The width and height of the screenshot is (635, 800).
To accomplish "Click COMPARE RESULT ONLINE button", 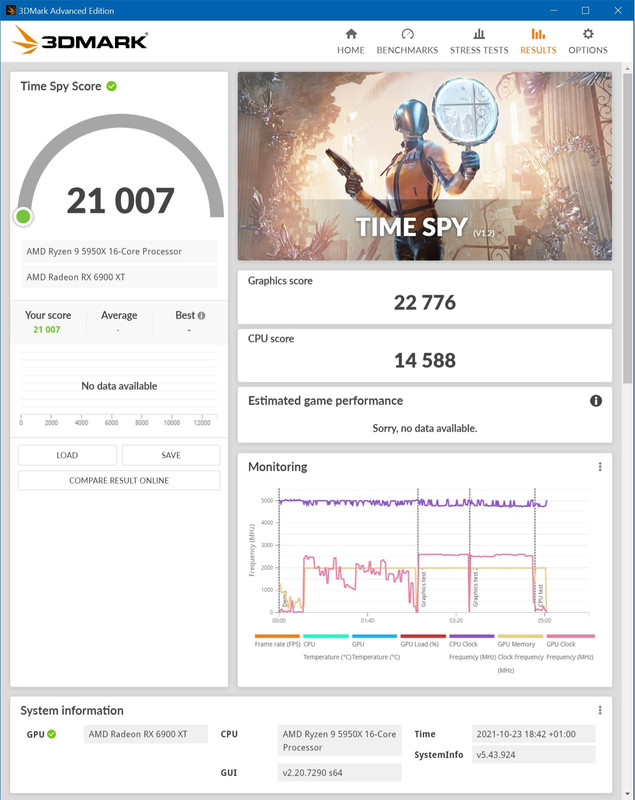I will pyautogui.click(x=119, y=480).
